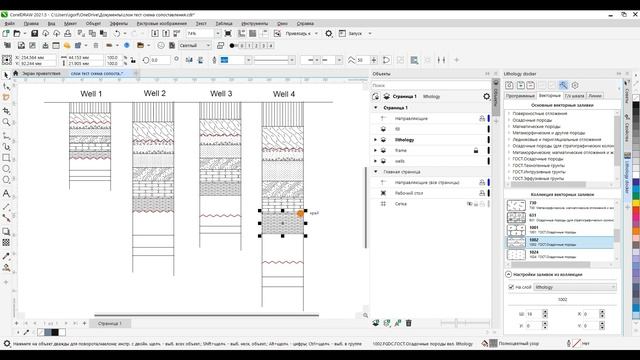The image size is (640, 360).
Task: Click the Print icon in the toolbar
Action: click(x=68, y=33)
